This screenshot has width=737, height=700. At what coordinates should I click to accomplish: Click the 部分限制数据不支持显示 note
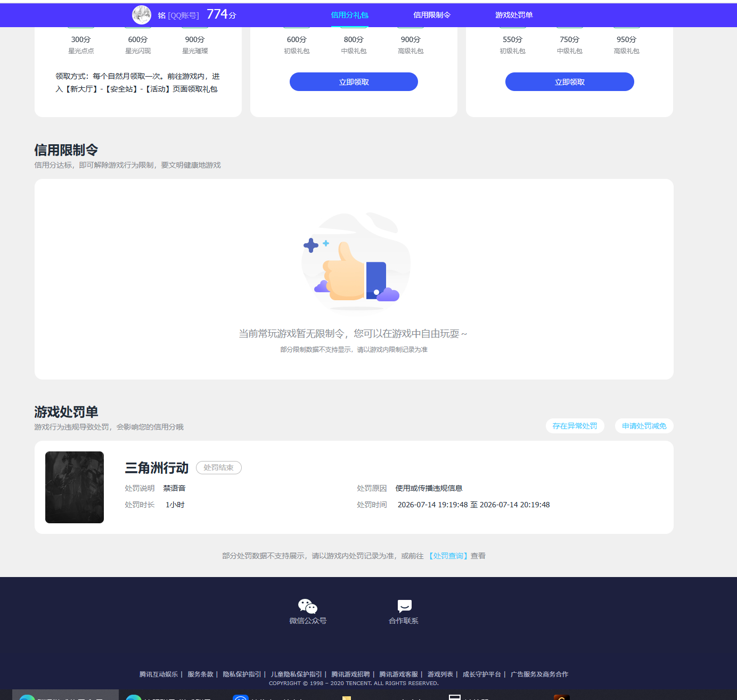coord(354,350)
